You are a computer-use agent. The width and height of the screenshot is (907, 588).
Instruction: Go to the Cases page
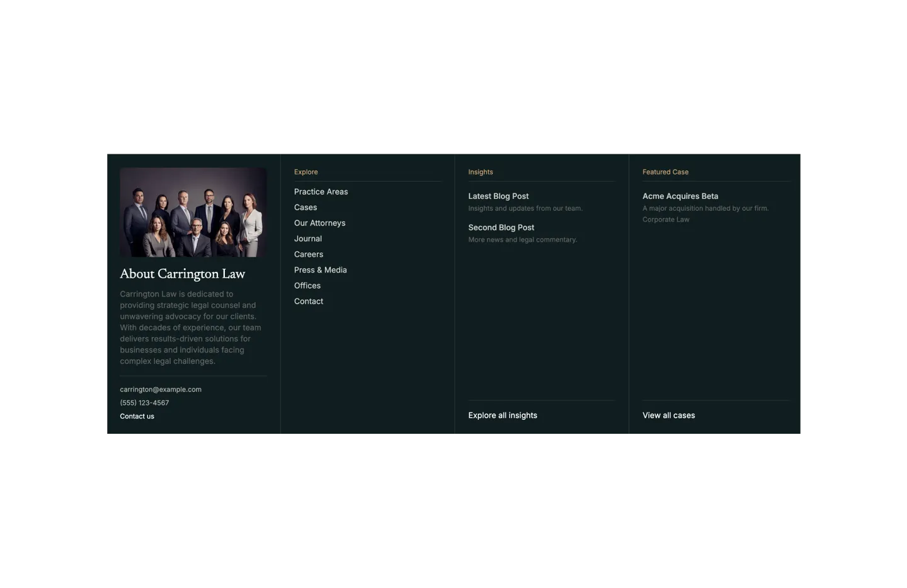305,208
